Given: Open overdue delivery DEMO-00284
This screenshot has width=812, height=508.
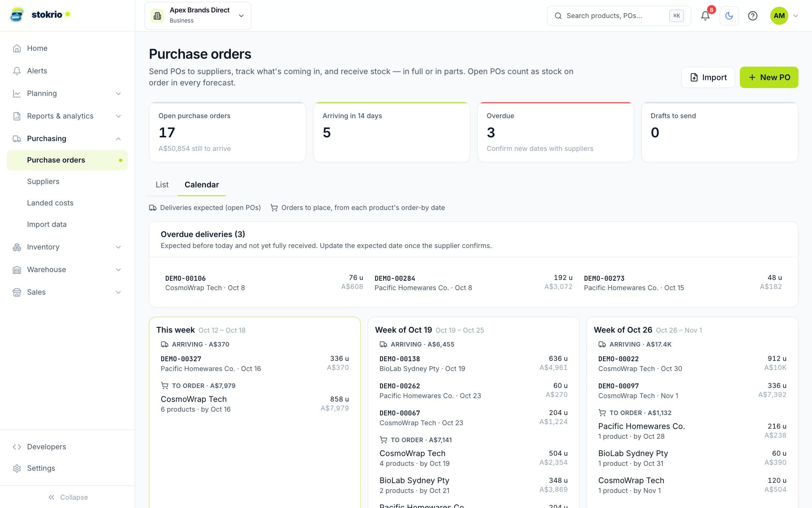Looking at the screenshot, I should pos(473,283).
